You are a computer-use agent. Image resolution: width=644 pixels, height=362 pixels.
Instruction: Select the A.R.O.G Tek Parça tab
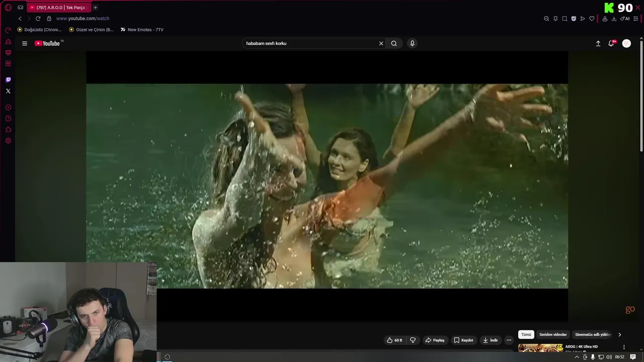tap(58, 8)
